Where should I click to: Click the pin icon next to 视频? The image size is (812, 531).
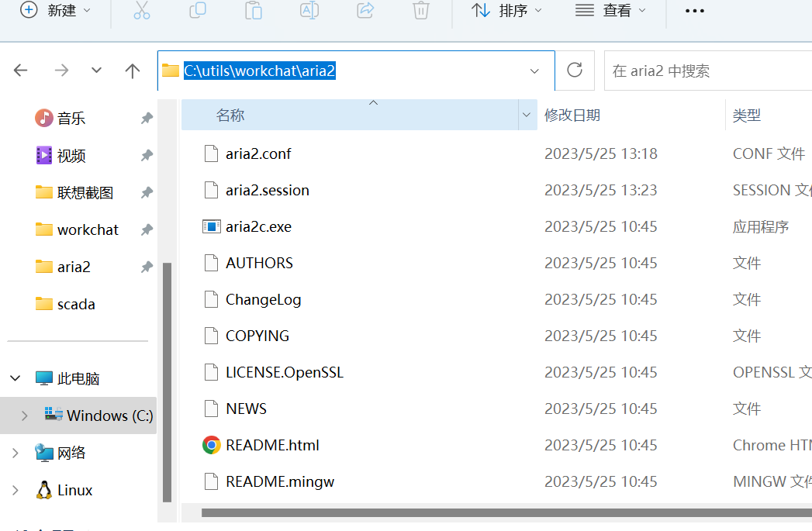click(147, 155)
